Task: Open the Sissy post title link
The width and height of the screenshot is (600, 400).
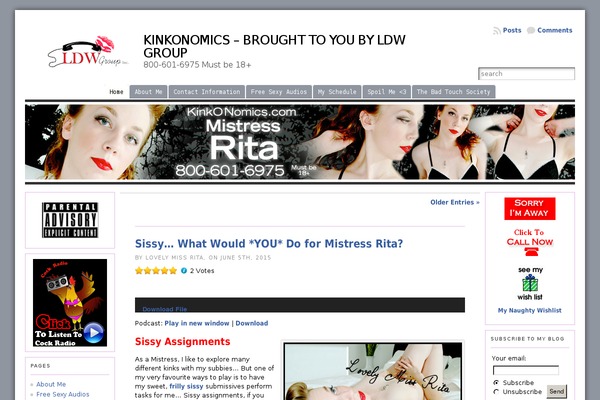Action: pos(269,243)
